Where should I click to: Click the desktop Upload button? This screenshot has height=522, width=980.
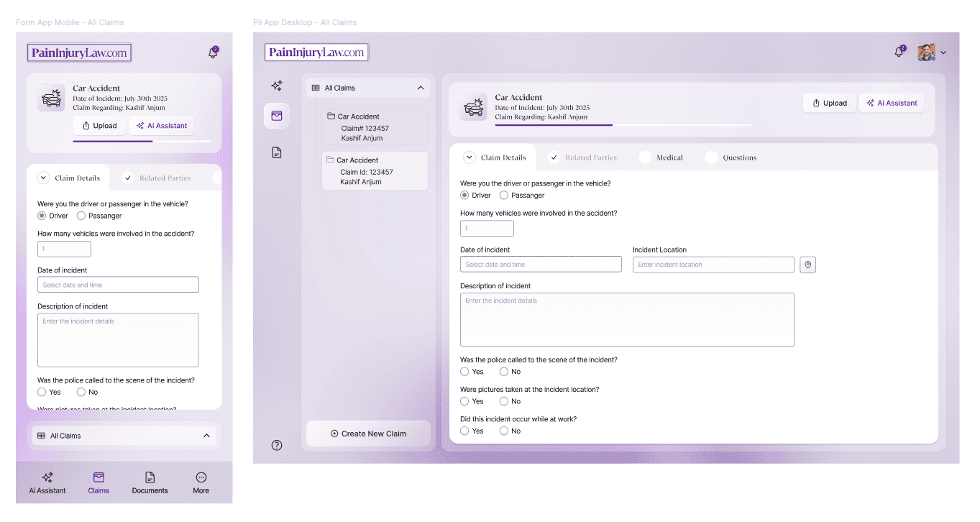[x=830, y=103]
